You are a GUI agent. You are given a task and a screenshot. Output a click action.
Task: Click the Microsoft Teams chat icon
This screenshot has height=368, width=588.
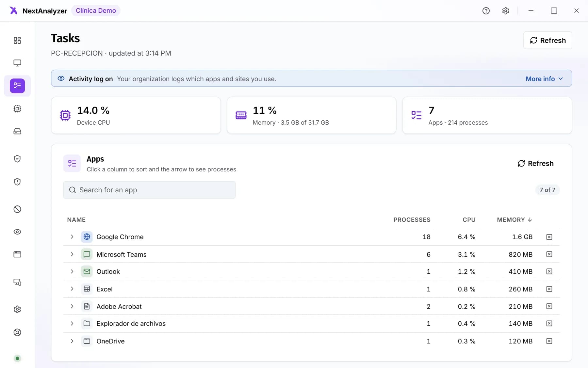click(x=87, y=254)
